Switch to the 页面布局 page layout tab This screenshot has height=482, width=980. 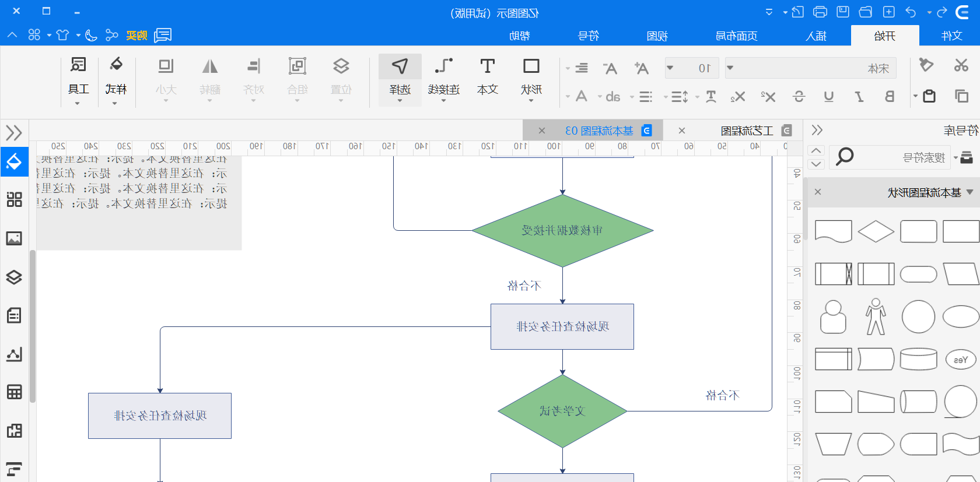coord(736,36)
